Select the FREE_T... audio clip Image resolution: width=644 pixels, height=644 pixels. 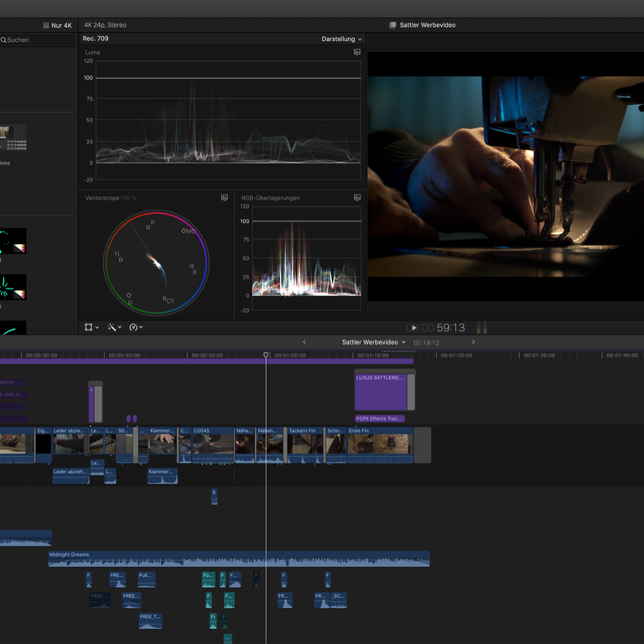coord(150,621)
